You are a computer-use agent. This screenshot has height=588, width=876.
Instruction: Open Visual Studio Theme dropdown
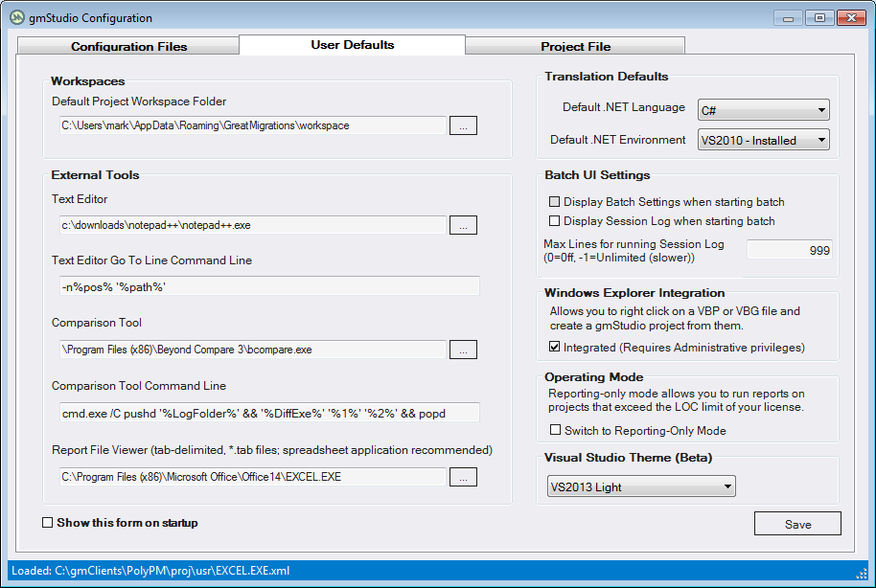pos(641,486)
